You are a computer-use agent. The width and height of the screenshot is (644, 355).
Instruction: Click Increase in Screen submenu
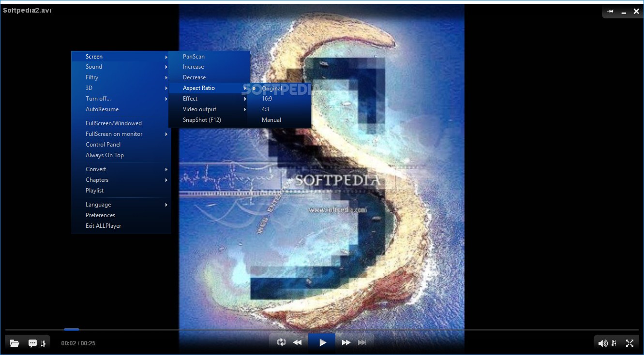pyautogui.click(x=209, y=67)
